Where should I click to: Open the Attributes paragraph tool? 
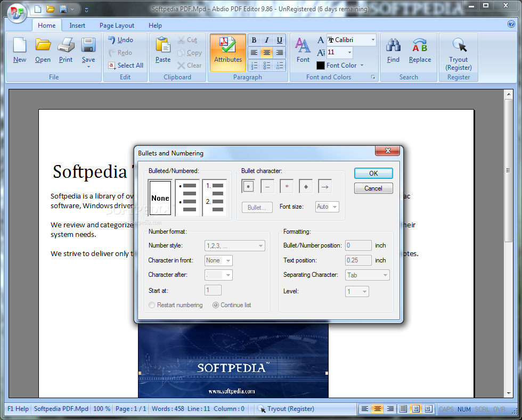click(228, 53)
